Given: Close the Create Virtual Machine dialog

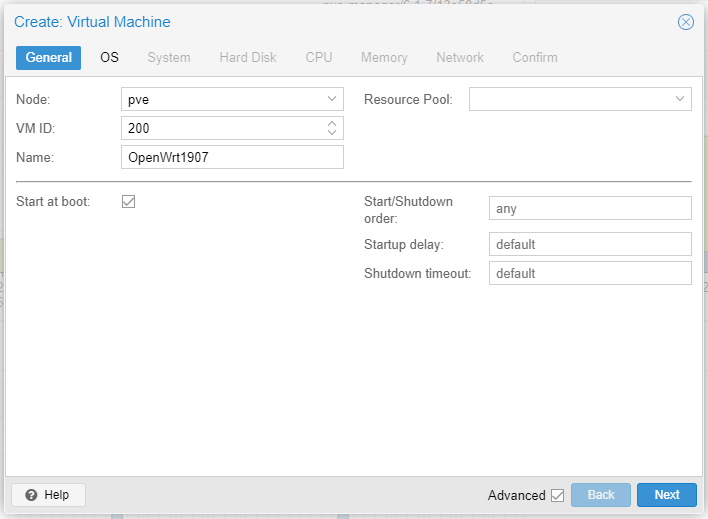Looking at the screenshot, I should (685, 22).
